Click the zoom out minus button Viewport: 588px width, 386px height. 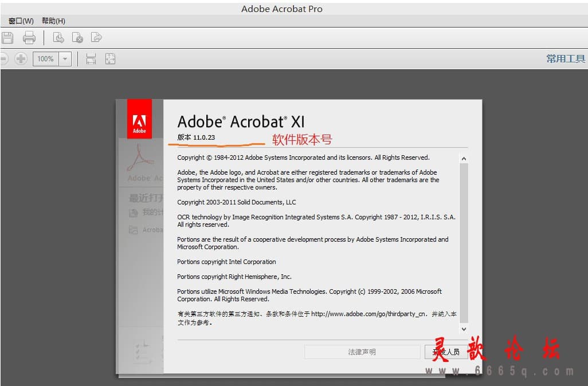pyautogui.click(x=4, y=59)
